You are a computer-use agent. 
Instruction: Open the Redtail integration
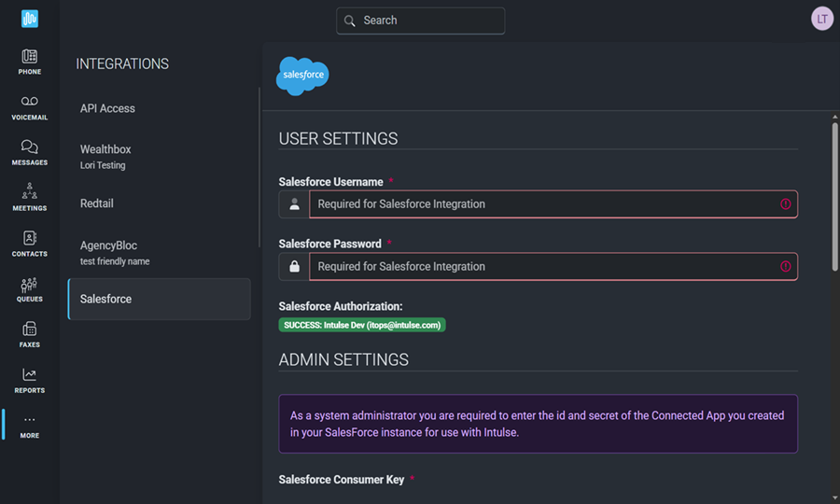(x=97, y=203)
